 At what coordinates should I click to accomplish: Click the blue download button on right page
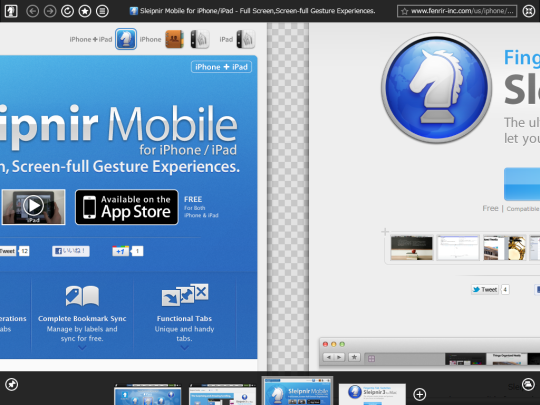pos(522,184)
